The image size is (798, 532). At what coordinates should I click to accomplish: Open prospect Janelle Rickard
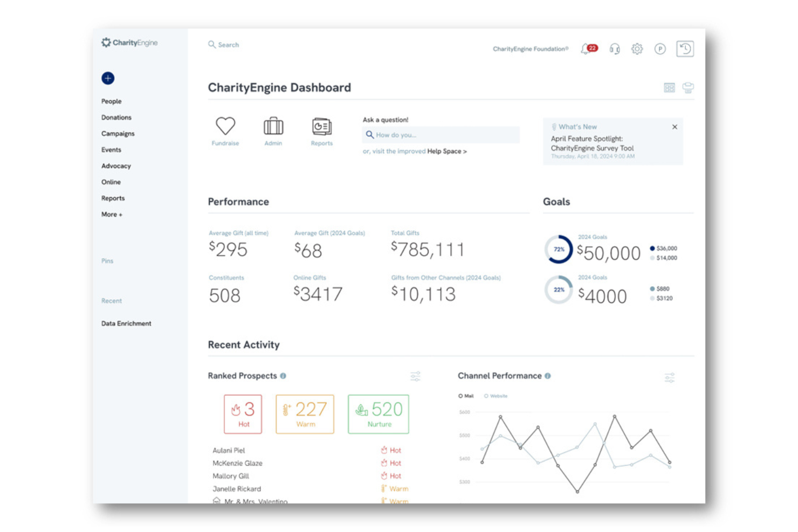point(237,489)
